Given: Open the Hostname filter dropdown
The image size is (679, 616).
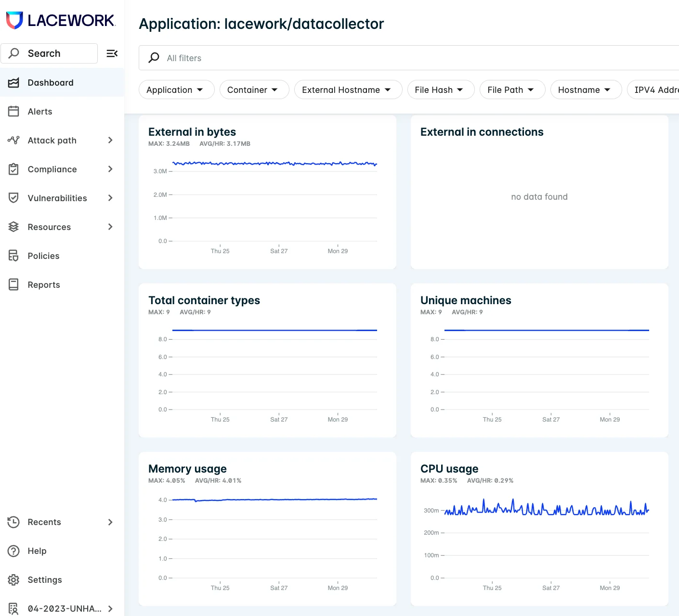Looking at the screenshot, I should point(586,90).
